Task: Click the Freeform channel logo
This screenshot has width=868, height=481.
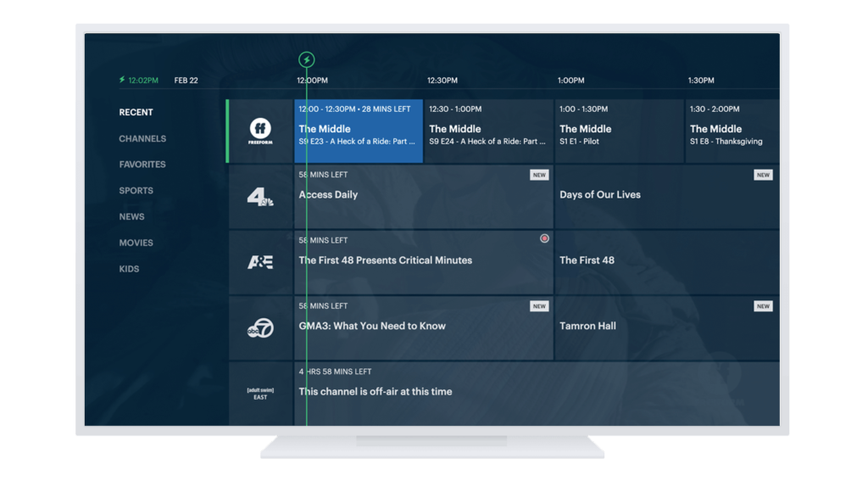Action: point(260,131)
